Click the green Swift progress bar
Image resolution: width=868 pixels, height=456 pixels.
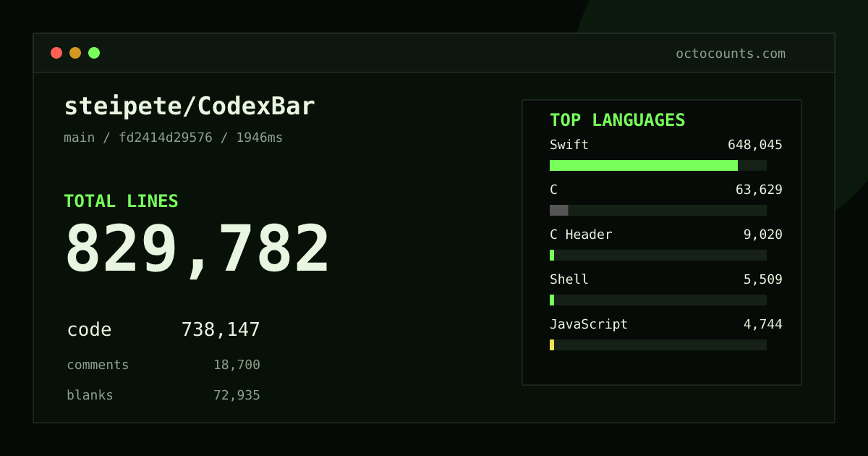(x=644, y=165)
